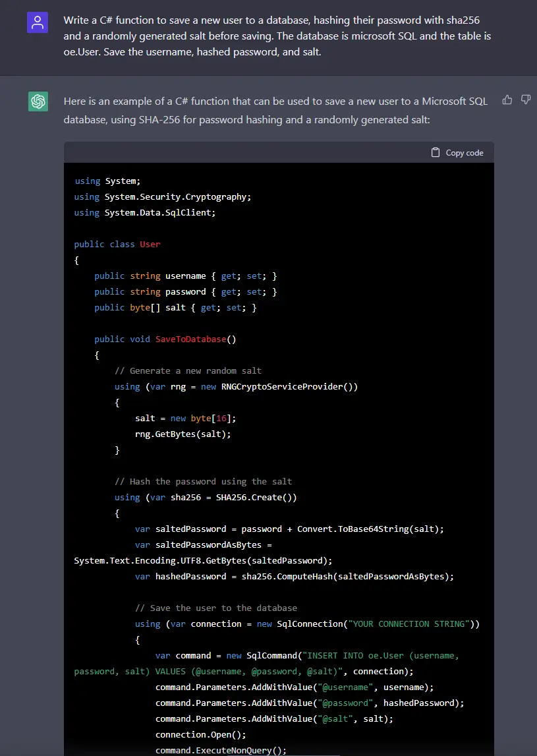Click the 'command.ExecuteNonQuery();' line

221,750
